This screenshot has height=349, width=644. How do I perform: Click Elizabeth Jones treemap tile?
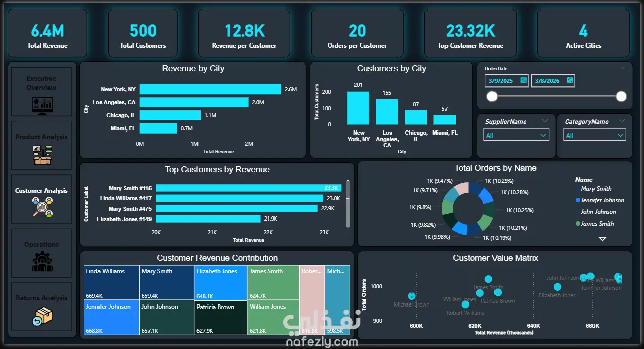(x=221, y=283)
